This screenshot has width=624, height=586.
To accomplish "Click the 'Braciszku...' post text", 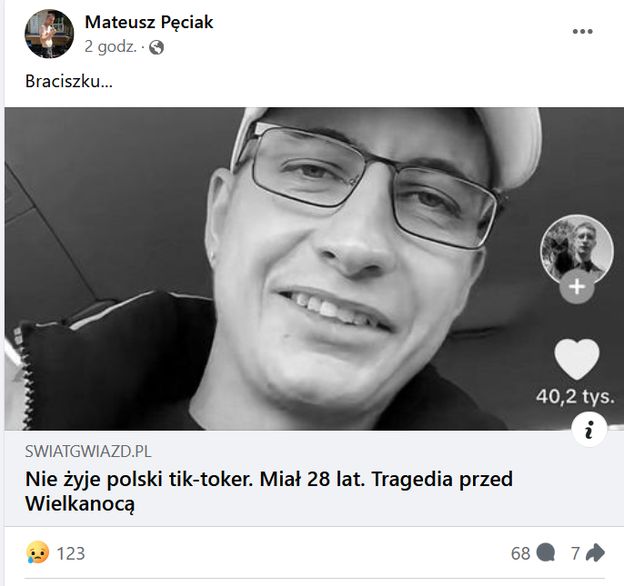I will click(69, 81).
